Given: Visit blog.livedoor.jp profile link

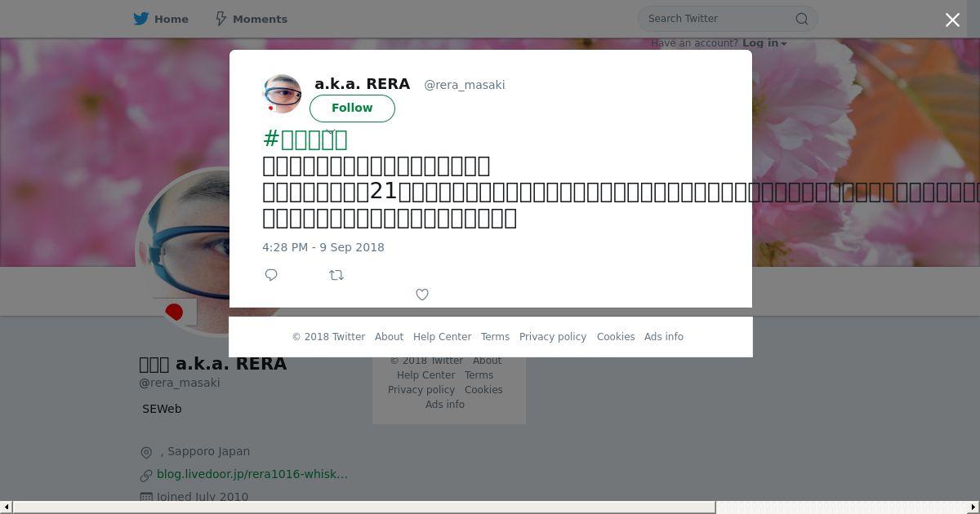Looking at the screenshot, I should pyautogui.click(x=252, y=474).
